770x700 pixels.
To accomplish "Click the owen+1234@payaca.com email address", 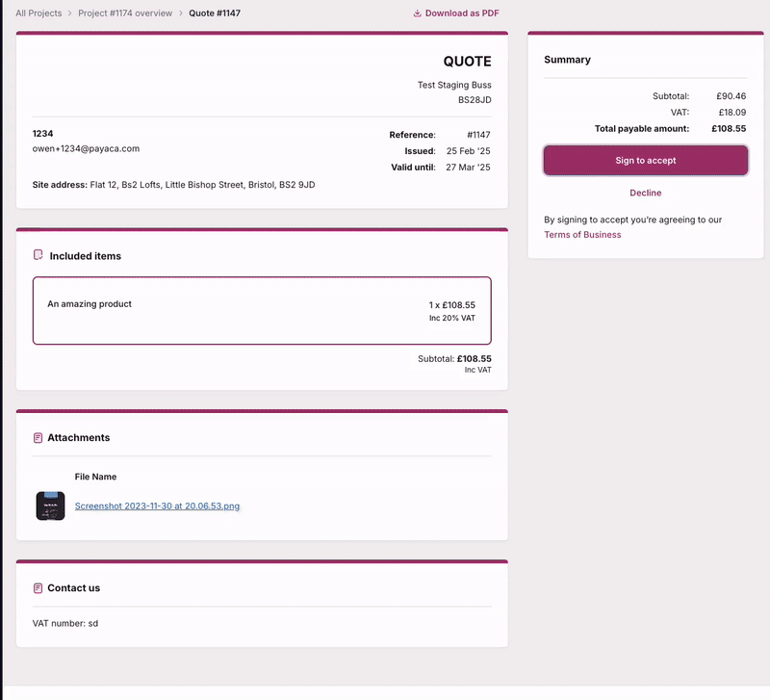I will tap(87, 149).
